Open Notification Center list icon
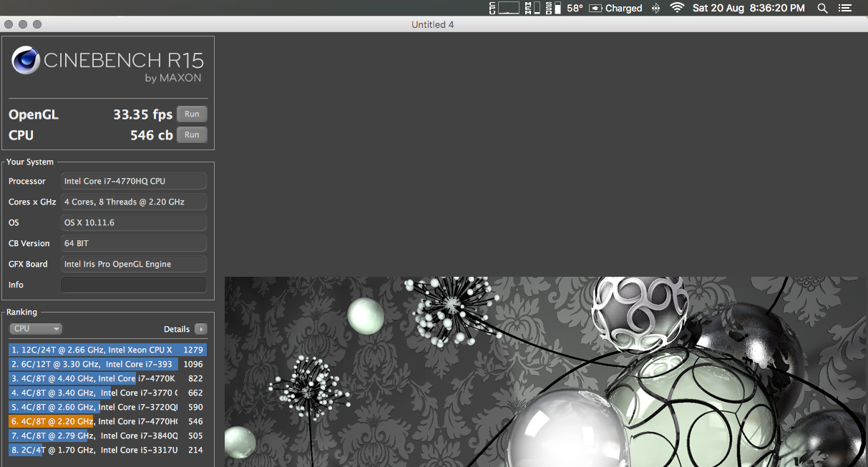 click(x=845, y=9)
